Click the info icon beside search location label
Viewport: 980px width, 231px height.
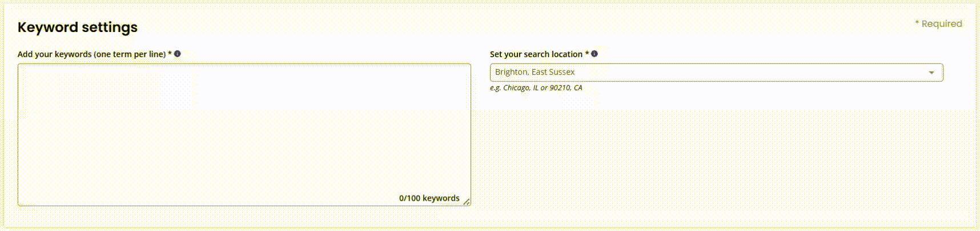point(595,54)
